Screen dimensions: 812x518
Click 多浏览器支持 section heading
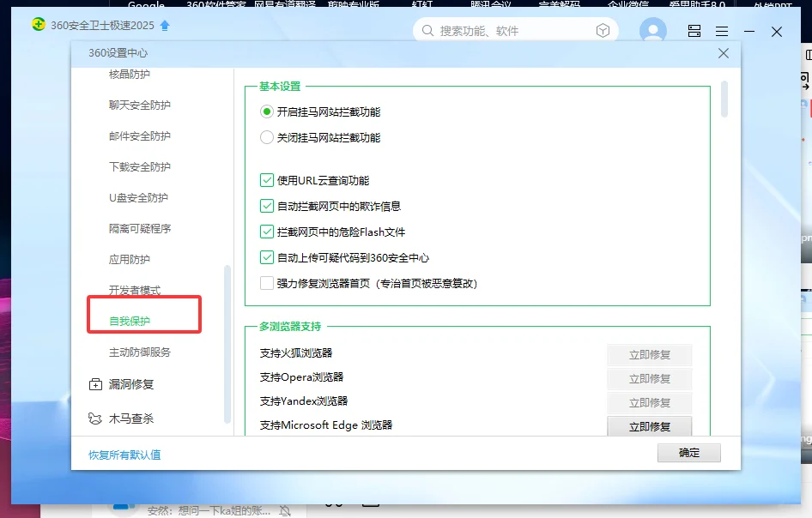click(x=290, y=327)
